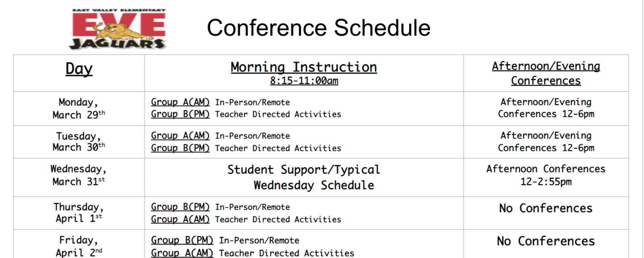Click Thursday's No Conferences cell
The height and width of the screenshot is (258, 644).
click(546, 208)
